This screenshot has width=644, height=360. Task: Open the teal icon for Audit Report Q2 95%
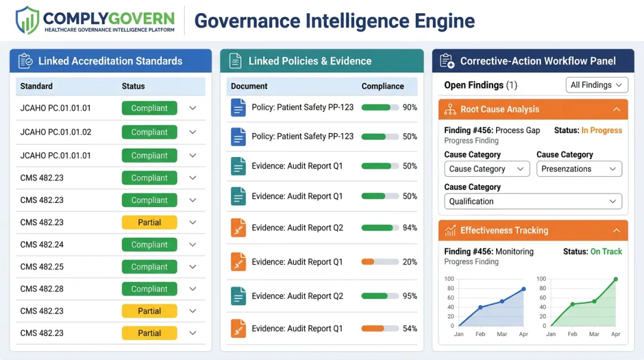pos(238,296)
